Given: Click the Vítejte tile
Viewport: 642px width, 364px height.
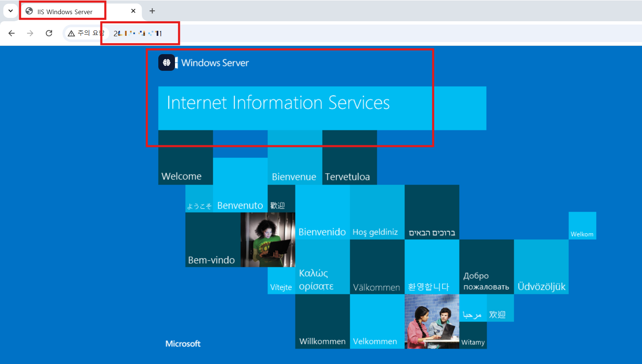Looking at the screenshot, I should coord(281,281).
